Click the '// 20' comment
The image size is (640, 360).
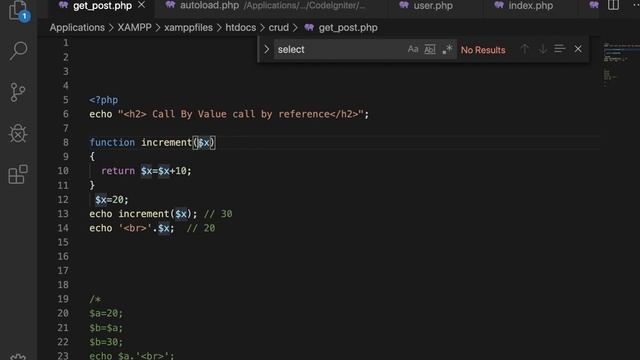pos(201,228)
